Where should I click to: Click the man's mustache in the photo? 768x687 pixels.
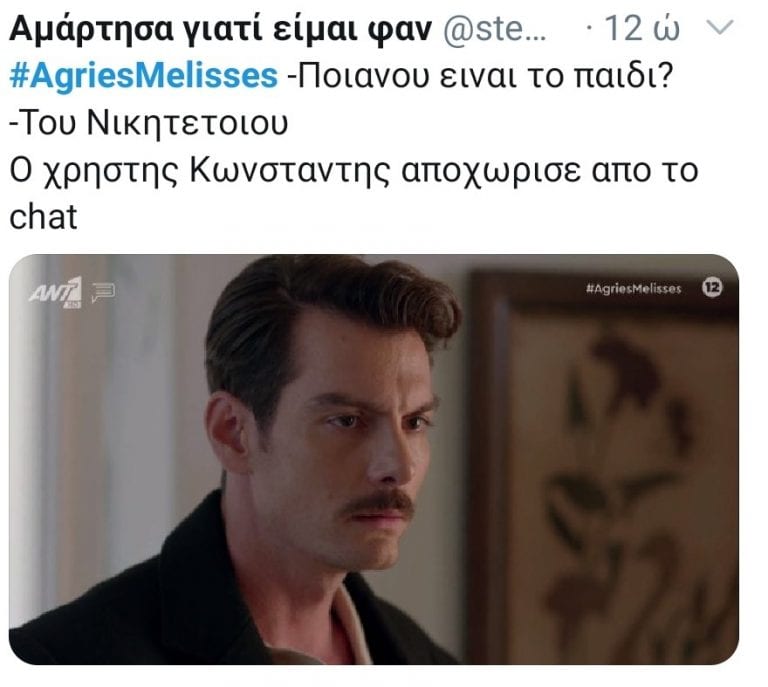click(x=379, y=504)
